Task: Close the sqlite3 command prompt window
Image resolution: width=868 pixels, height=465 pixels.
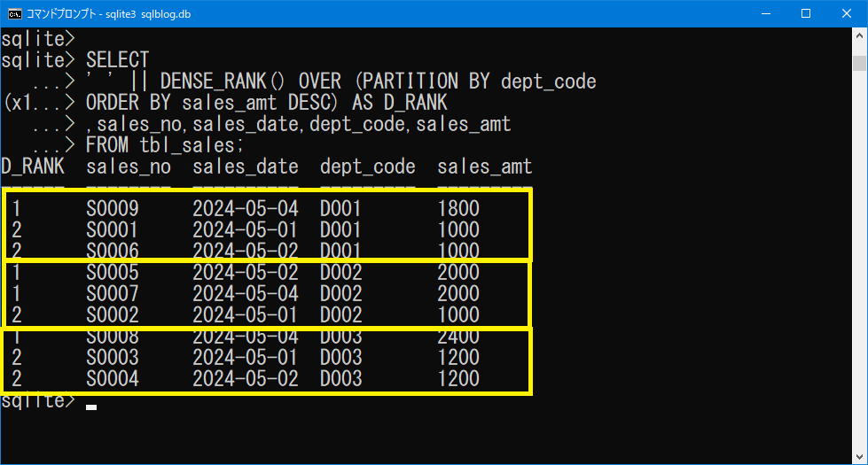Action: click(847, 14)
